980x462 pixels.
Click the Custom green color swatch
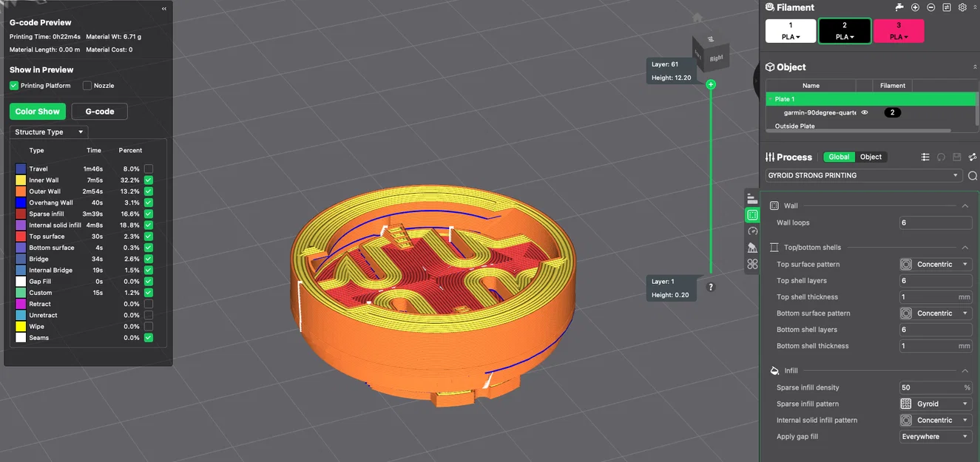[21, 293]
